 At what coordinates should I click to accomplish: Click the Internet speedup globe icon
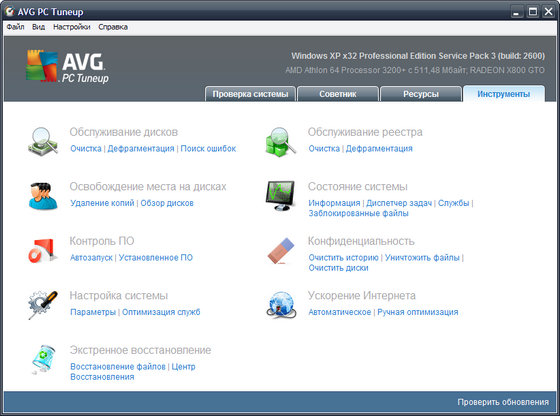pos(281,305)
